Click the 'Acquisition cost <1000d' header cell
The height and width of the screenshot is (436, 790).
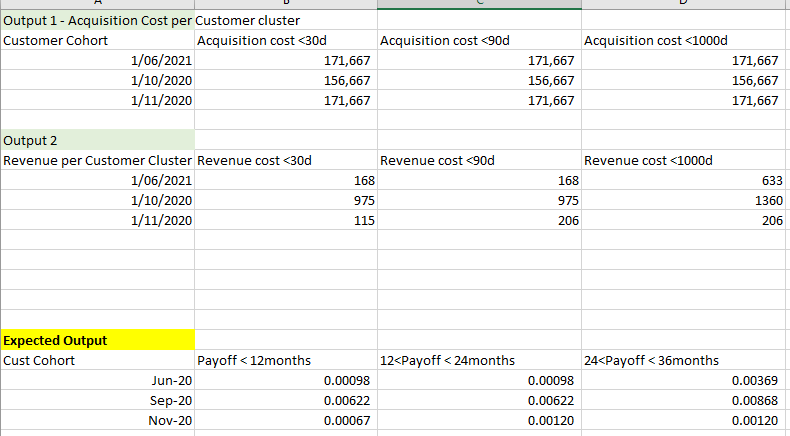(x=686, y=40)
